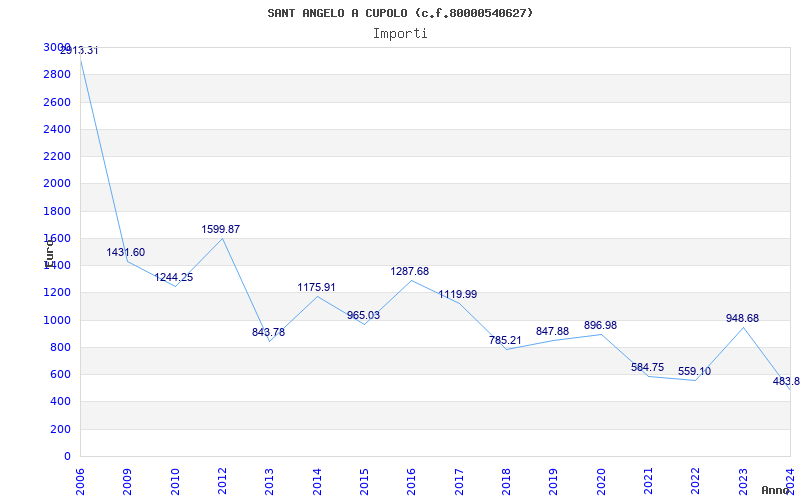Click the 0 y-axis tick label
Viewport: 800px width, 500px height.
tap(67, 457)
